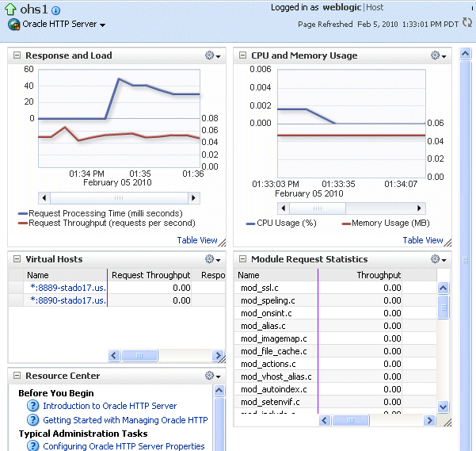Image resolution: width=476 pixels, height=451 pixels.
Task: Collapse the Response and Load panel
Action: tap(17, 55)
